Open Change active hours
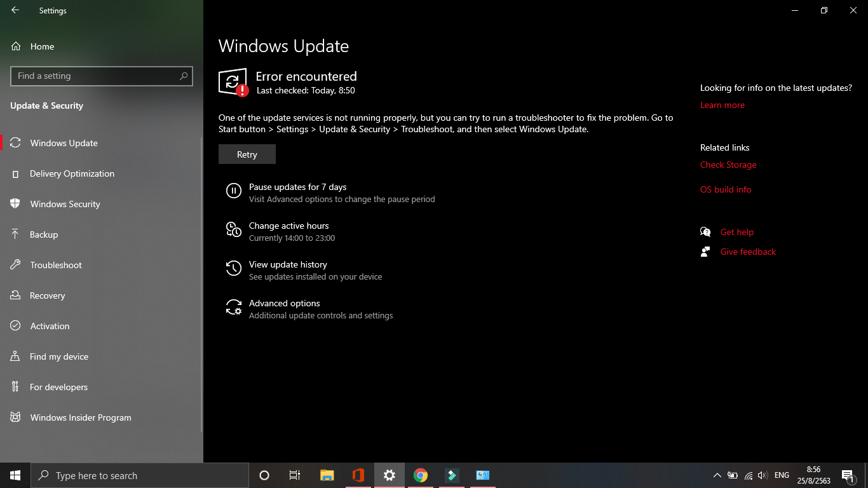868x488 pixels. [288, 226]
